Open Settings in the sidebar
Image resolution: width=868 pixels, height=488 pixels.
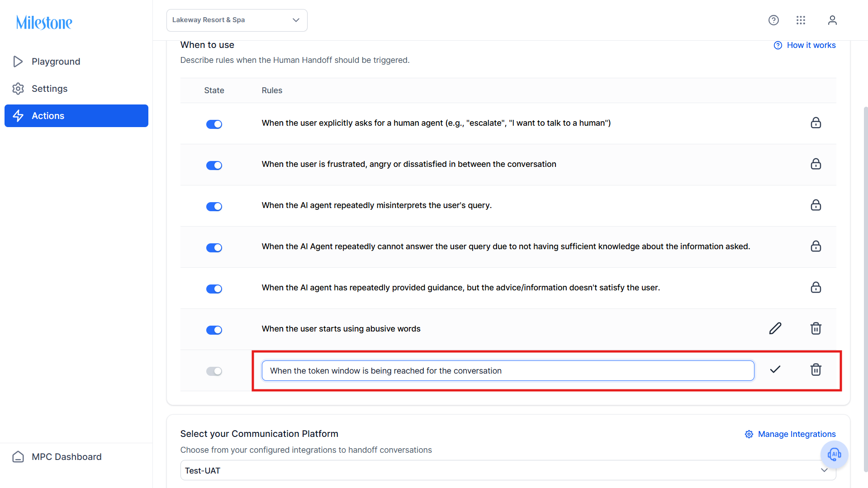(76, 89)
